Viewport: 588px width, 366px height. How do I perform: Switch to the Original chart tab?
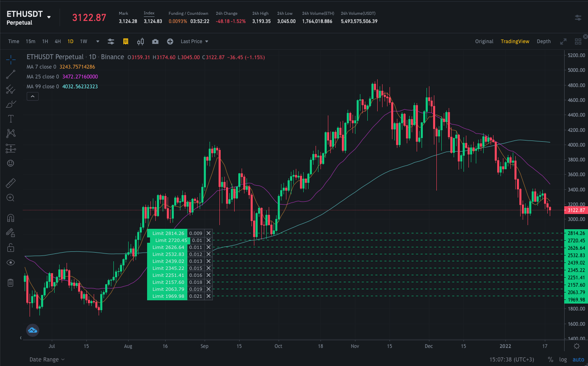pyautogui.click(x=484, y=41)
